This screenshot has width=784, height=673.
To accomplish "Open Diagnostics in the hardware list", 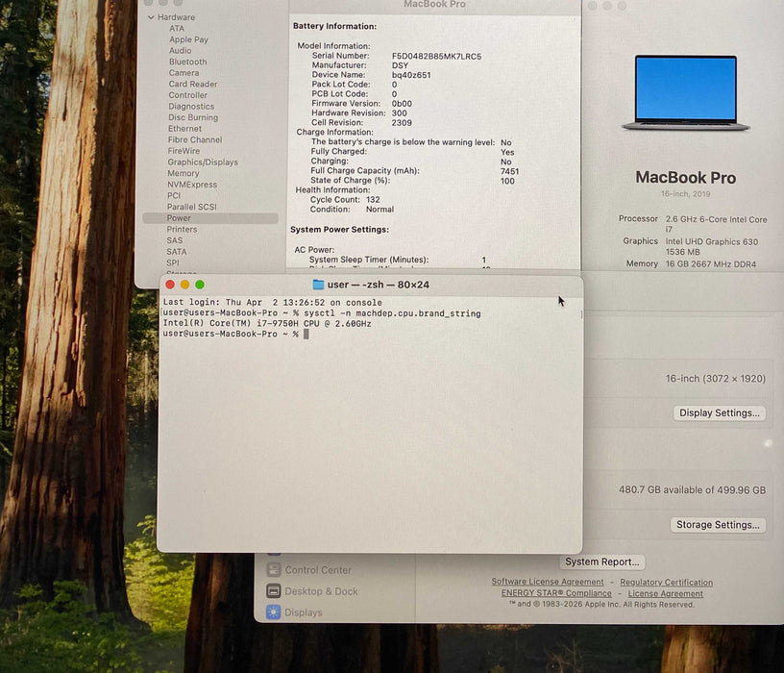I will [x=191, y=106].
